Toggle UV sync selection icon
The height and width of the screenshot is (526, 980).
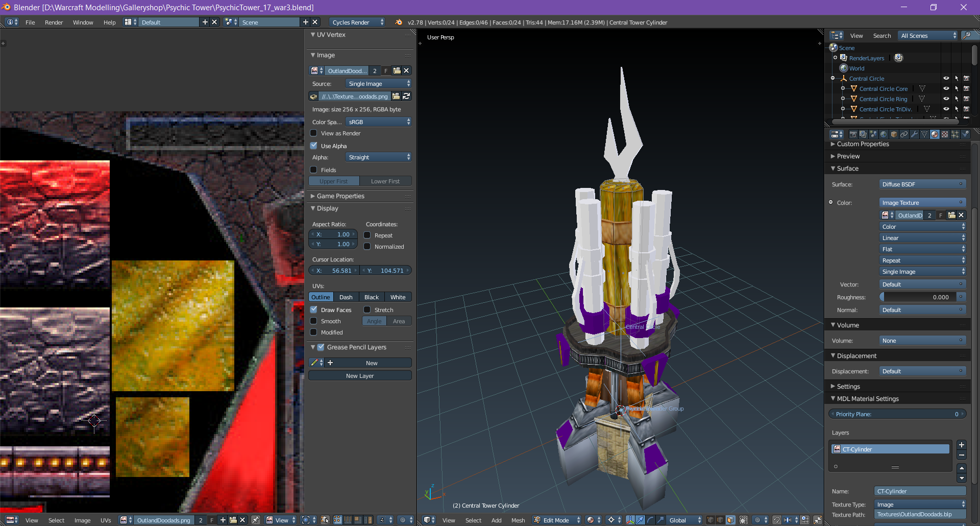click(x=325, y=520)
